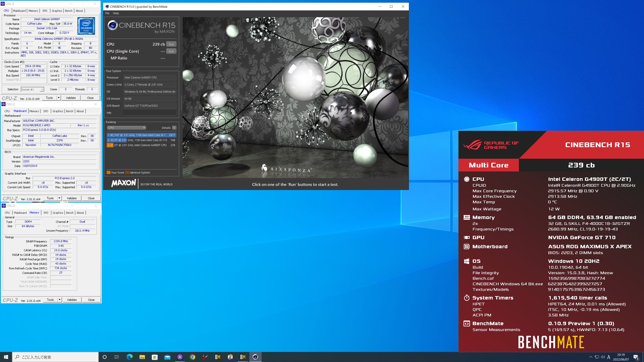Open network status from the system tray
Screen dimensions: 644x362
pyautogui.click(x=597, y=357)
